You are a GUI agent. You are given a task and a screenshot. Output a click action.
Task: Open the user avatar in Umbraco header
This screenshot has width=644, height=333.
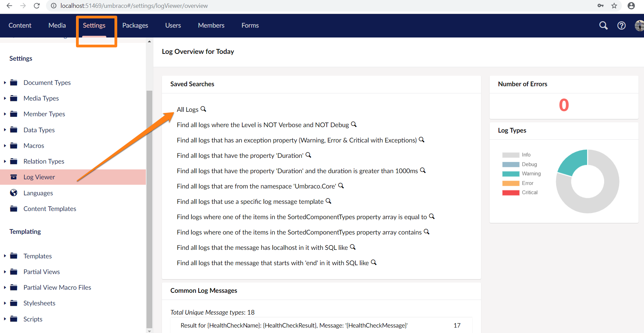click(x=640, y=26)
